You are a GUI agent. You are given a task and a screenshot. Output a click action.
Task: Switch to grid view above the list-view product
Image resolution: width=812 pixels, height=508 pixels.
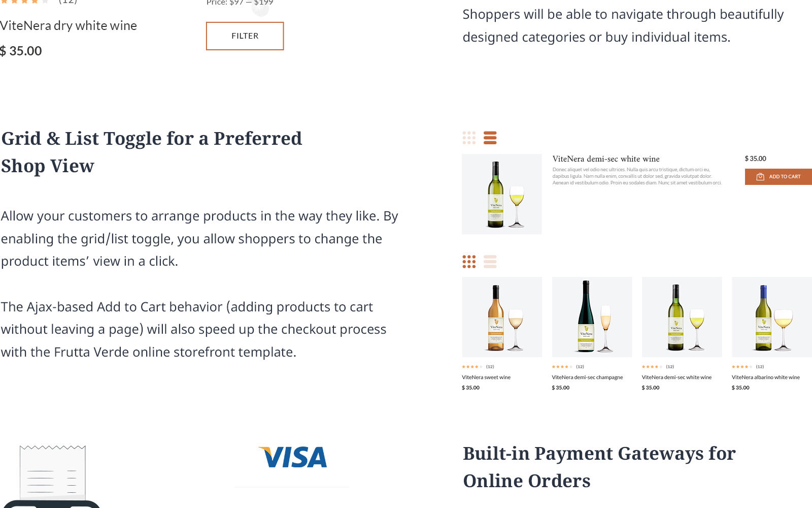(469, 138)
